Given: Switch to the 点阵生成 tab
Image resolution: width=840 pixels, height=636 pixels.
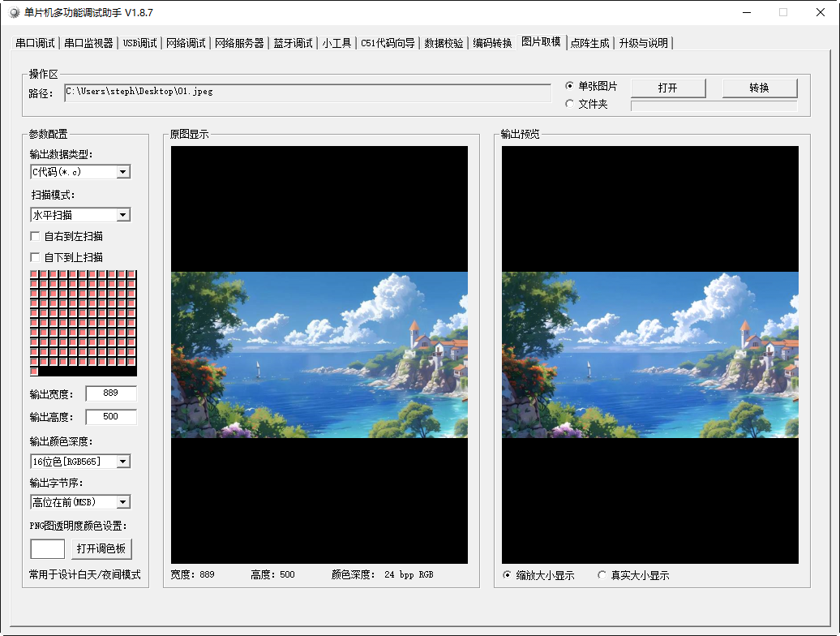Looking at the screenshot, I should point(589,43).
